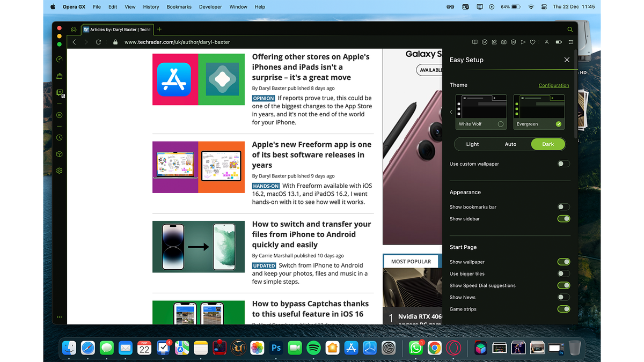Open the Bookmarks menu in the menu bar
This screenshot has height=362, width=644.
pos(179,6)
